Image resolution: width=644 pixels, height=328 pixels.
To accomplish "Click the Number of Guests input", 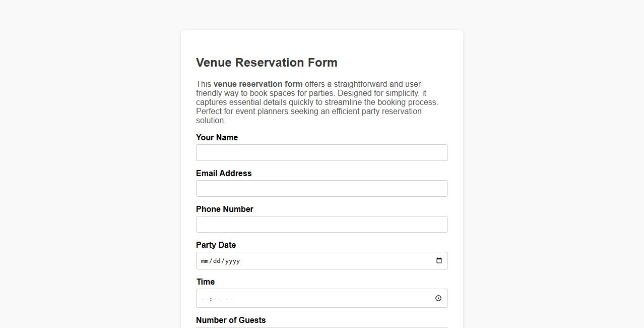I will (321, 326).
